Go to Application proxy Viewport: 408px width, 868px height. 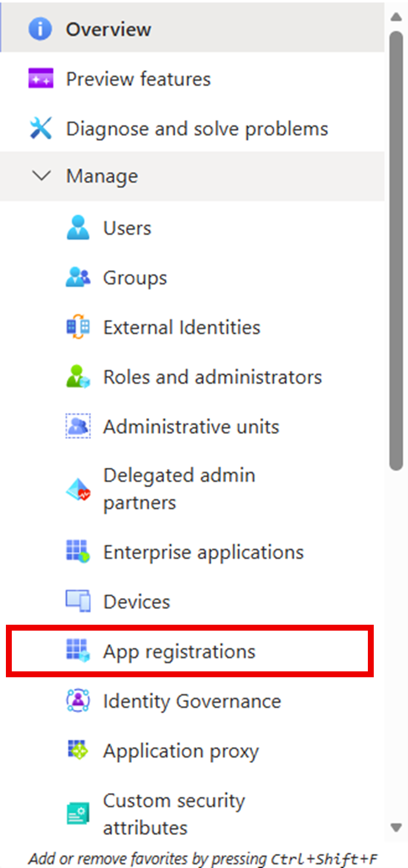pos(181,751)
